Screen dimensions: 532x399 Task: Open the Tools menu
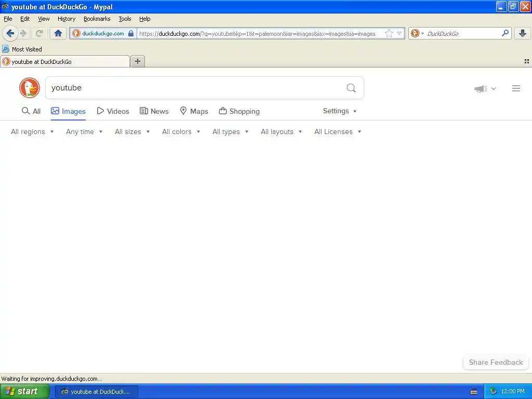point(125,19)
